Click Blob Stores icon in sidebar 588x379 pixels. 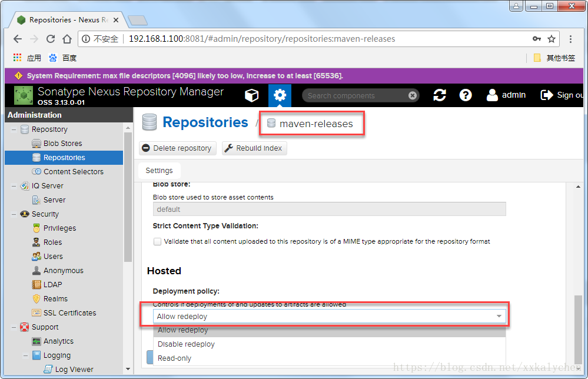point(36,144)
